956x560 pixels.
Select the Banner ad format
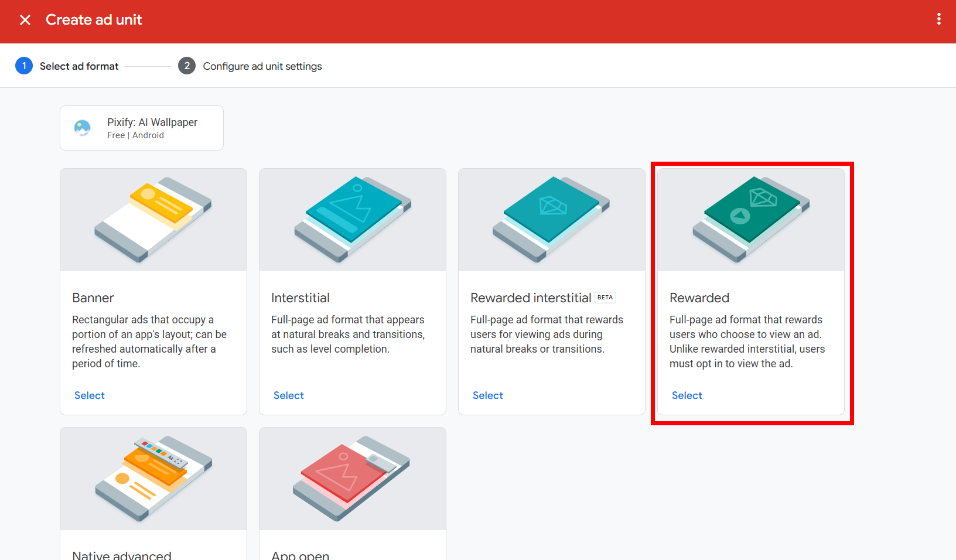90,395
